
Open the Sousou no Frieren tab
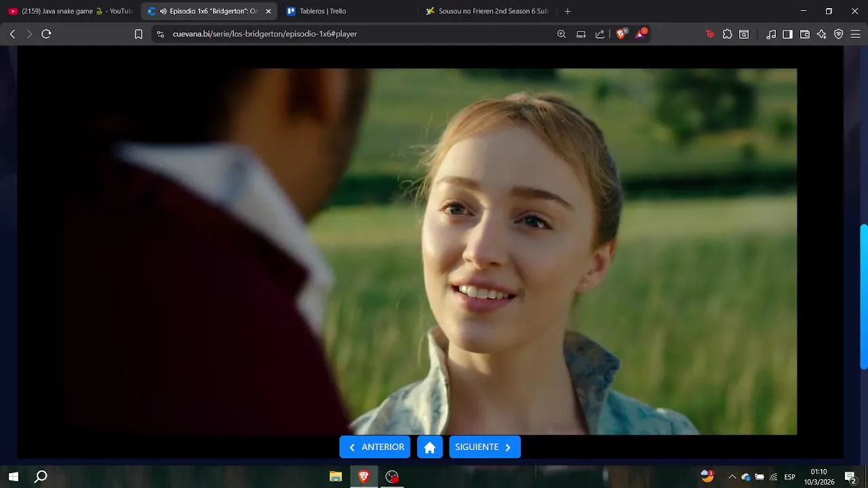488,11
